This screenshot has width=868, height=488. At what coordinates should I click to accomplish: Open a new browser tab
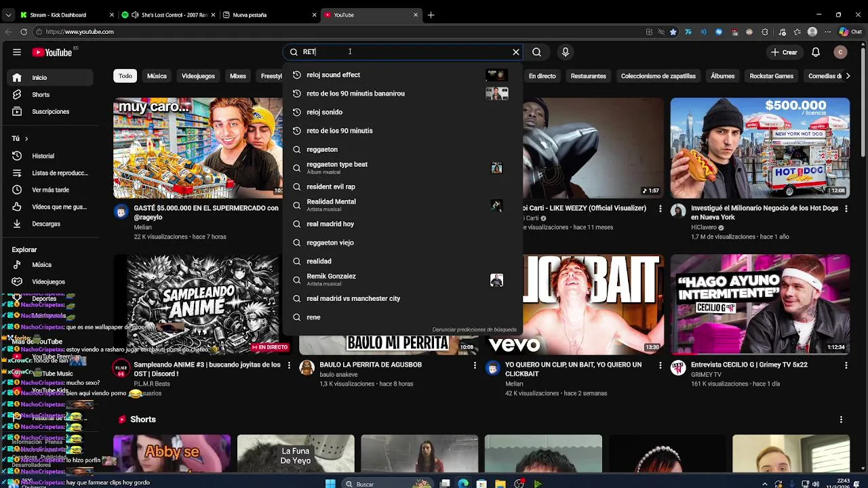431,15
